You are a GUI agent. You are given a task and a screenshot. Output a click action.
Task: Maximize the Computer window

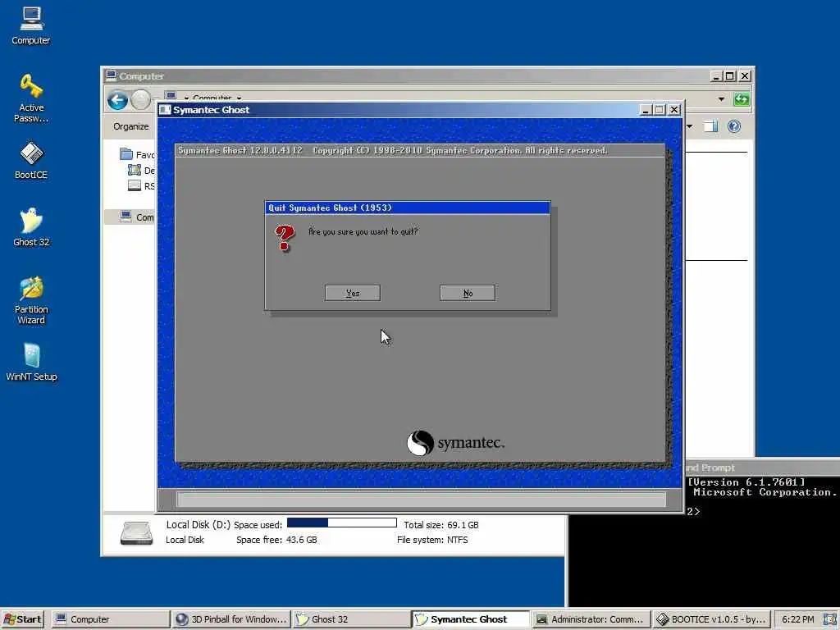point(729,76)
